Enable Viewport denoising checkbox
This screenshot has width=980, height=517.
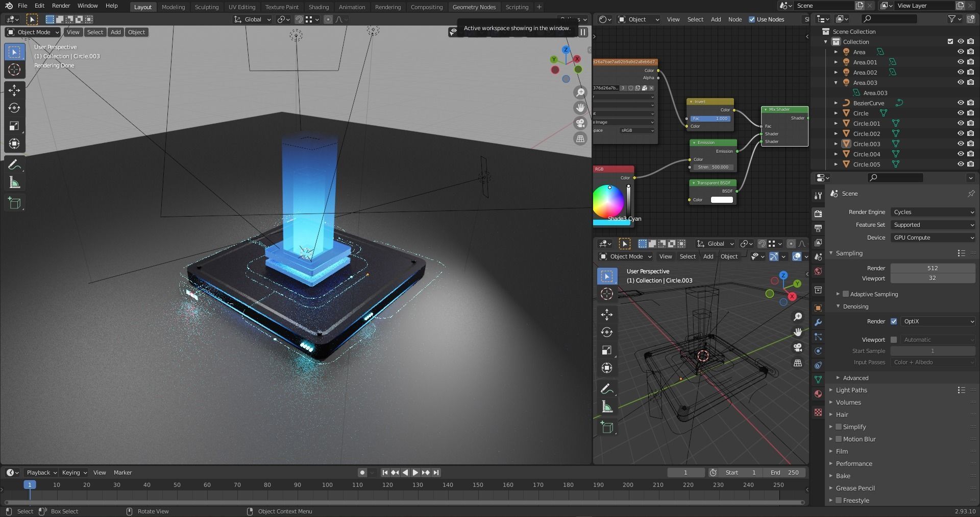tap(894, 340)
